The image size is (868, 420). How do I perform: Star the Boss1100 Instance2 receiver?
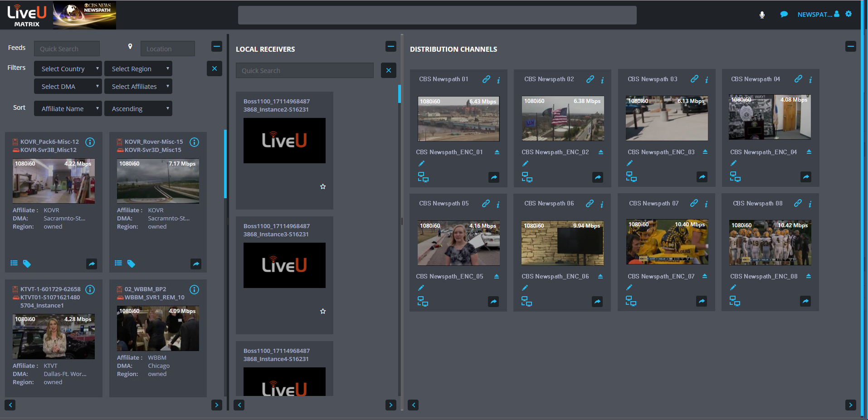323,186
